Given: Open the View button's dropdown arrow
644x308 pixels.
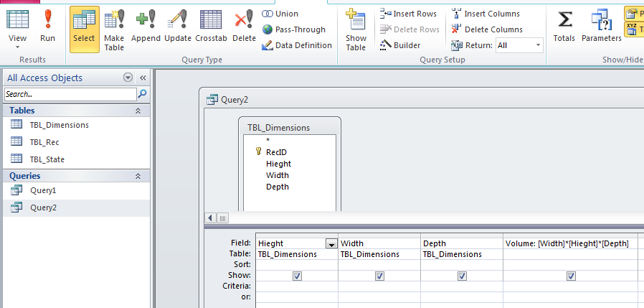Looking at the screenshot, I should 17,47.
